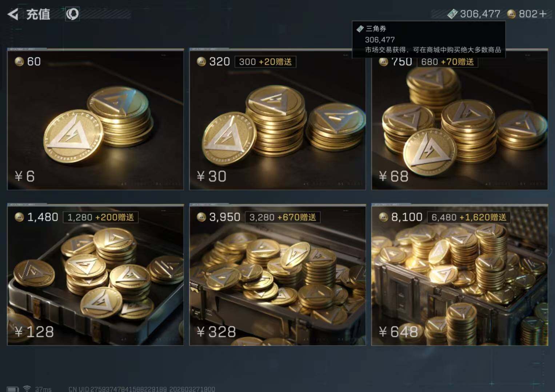This screenshot has height=392, width=555.
Task: Click the 三角券 ticket icon in top bar
Action: (x=452, y=14)
